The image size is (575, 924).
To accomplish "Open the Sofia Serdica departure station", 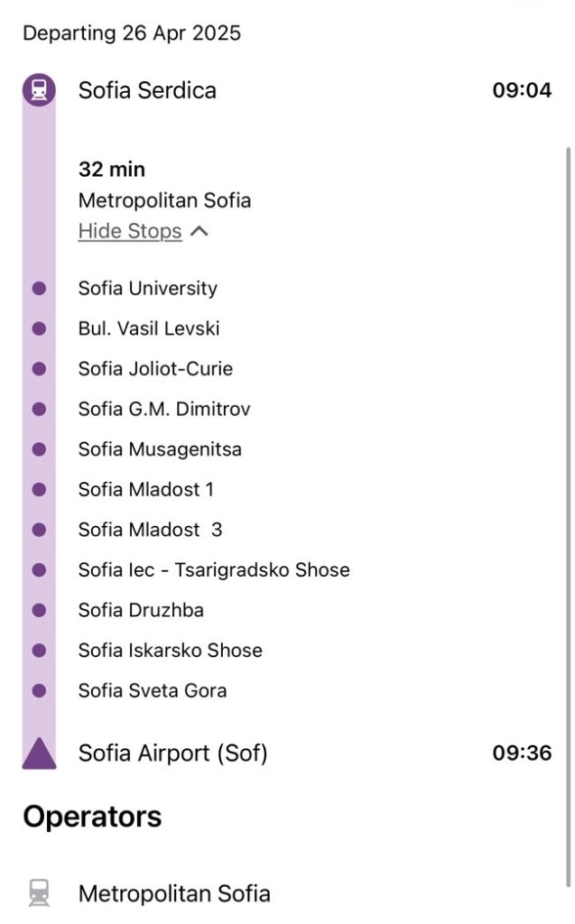I will pyautogui.click(x=147, y=90).
